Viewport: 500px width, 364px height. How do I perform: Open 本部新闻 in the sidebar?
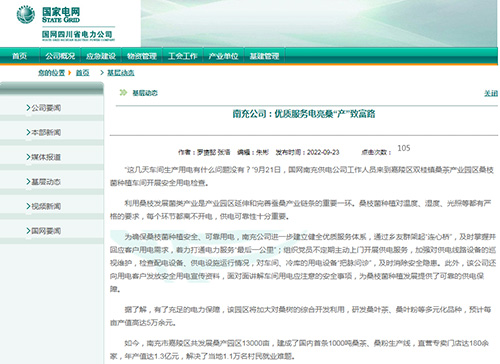pos(46,133)
